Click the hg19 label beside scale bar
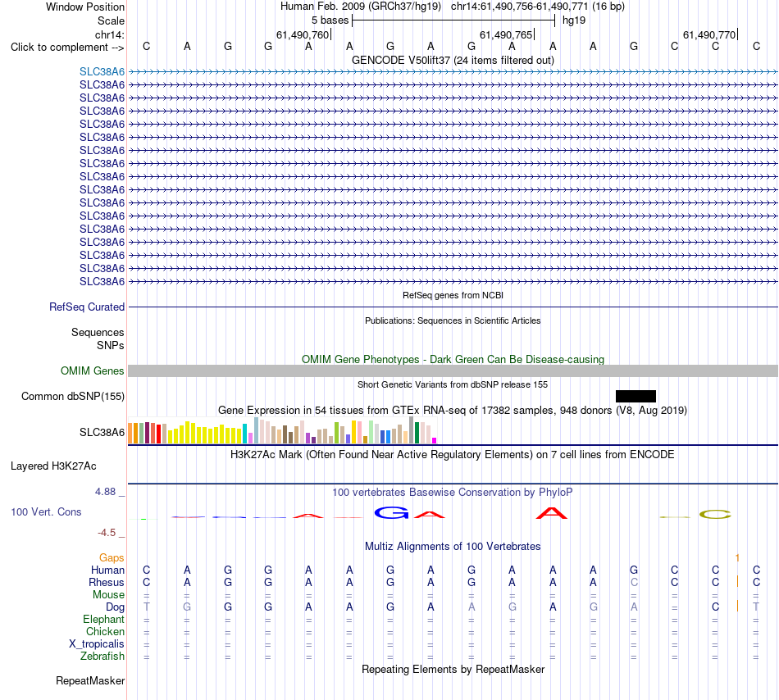This screenshot has width=779, height=700. (x=574, y=20)
